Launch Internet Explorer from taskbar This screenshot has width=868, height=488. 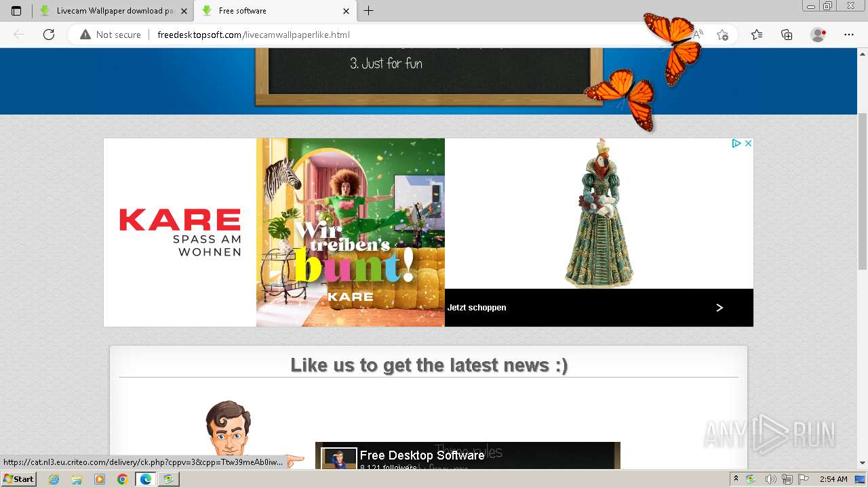(54, 479)
